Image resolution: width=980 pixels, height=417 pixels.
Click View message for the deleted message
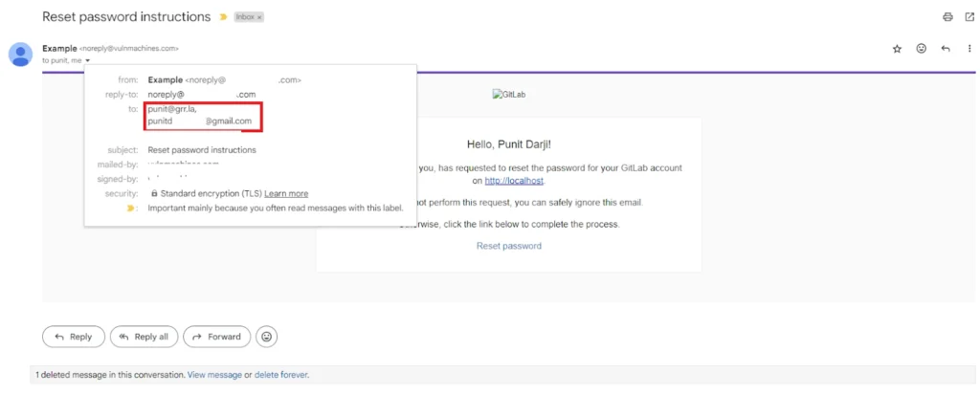pos(214,375)
